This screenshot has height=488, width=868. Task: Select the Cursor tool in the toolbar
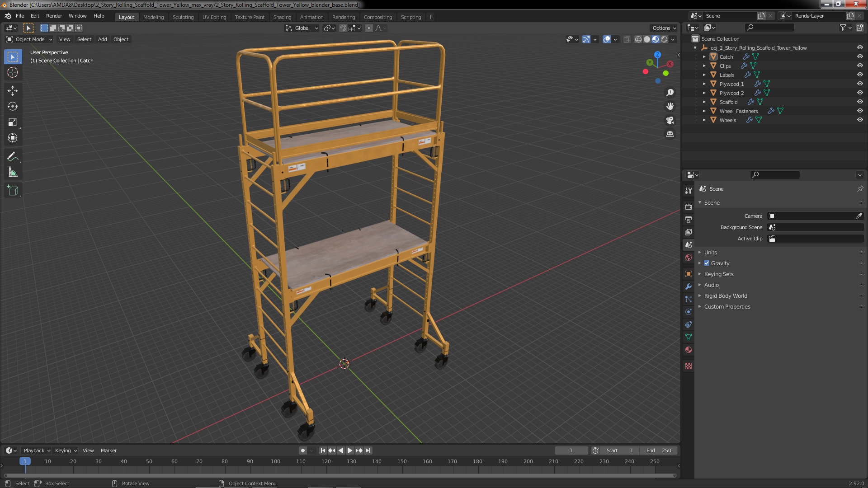[13, 72]
